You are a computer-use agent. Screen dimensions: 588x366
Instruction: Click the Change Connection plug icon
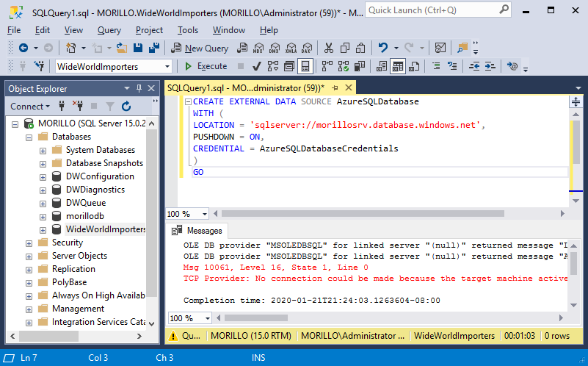[40, 66]
